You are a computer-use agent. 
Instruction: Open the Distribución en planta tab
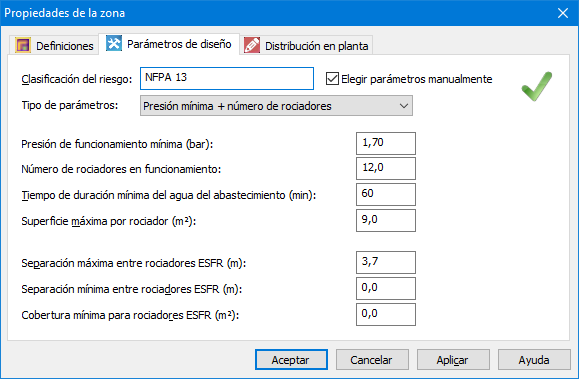coord(306,45)
